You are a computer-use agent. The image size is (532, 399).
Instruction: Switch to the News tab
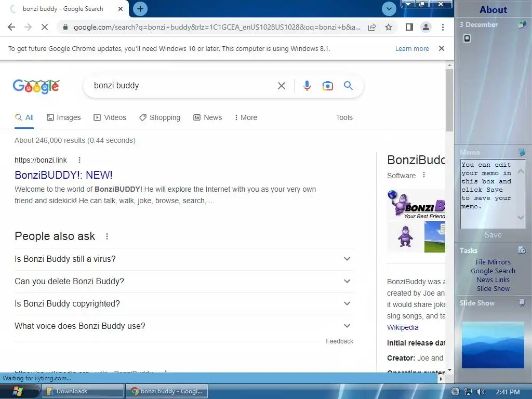pyautogui.click(x=207, y=118)
